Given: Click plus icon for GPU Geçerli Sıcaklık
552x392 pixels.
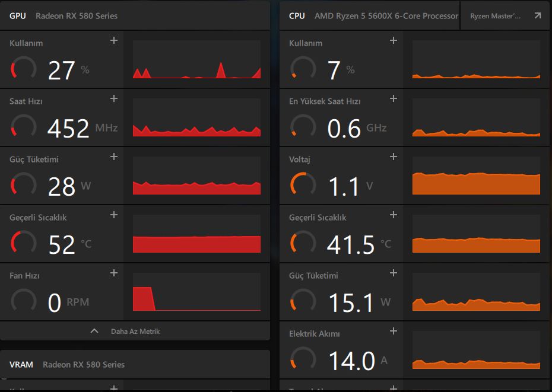Looking at the screenshot, I should pyautogui.click(x=114, y=215).
